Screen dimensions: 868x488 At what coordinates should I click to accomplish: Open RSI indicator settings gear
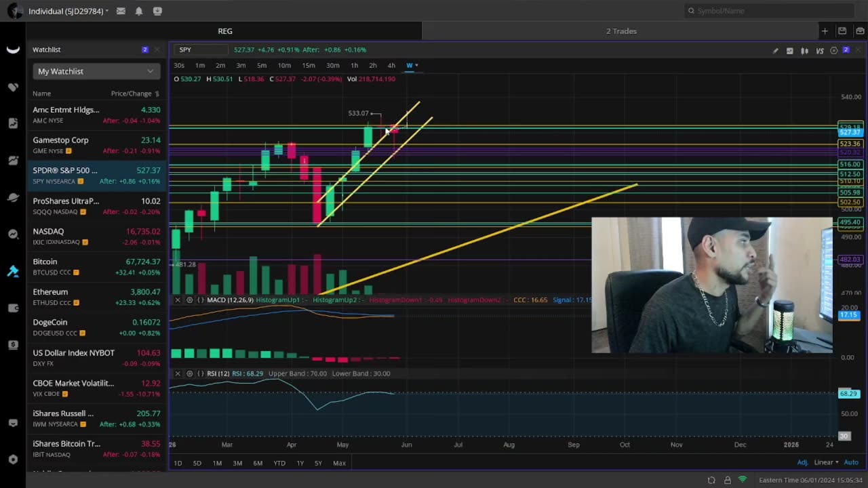click(x=190, y=373)
